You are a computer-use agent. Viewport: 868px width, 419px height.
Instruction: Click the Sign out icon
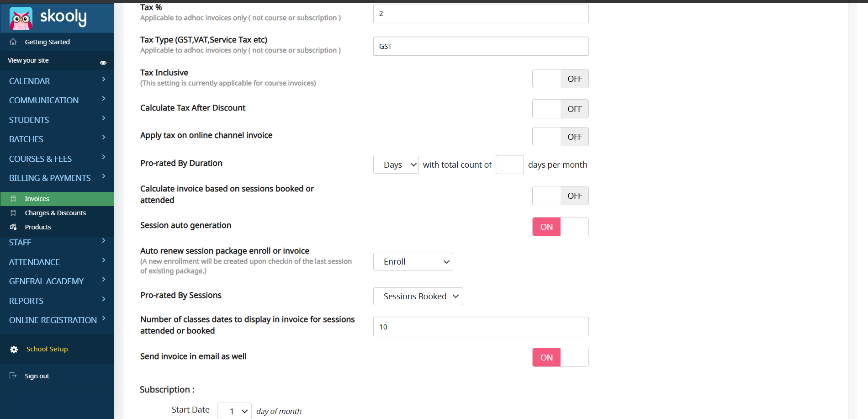pyautogui.click(x=13, y=376)
